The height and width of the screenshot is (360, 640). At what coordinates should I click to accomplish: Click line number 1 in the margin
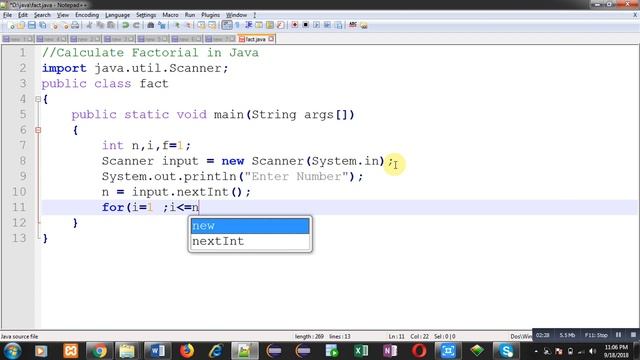coord(22,53)
